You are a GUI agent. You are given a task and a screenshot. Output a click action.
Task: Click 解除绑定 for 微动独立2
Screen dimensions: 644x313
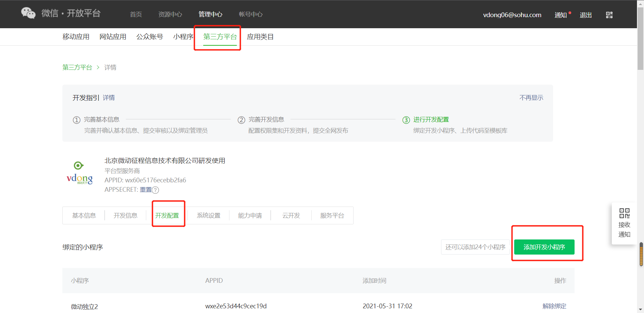click(x=554, y=306)
